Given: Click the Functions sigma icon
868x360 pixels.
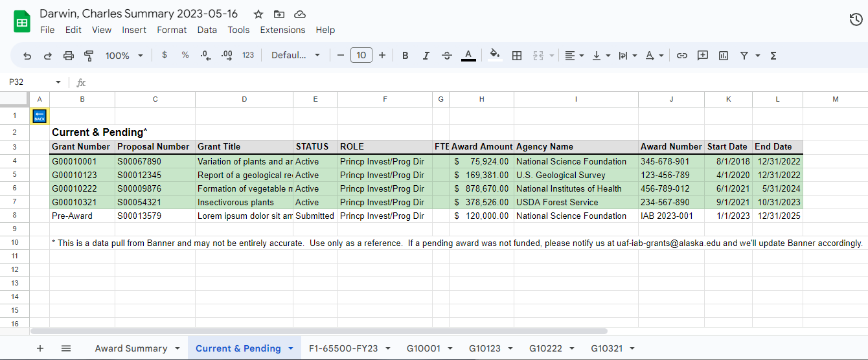Looking at the screenshot, I should 773,56.
